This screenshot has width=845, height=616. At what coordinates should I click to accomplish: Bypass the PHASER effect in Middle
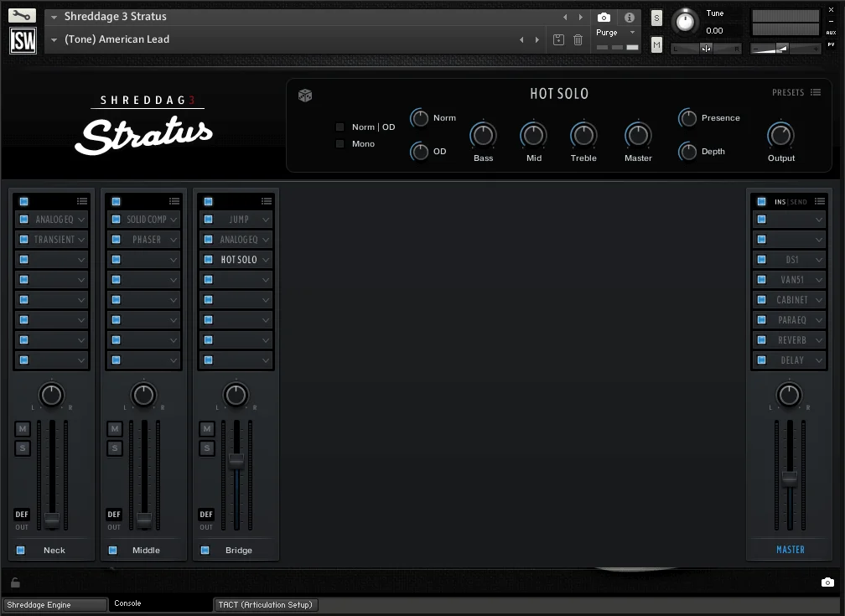click(x=116, y=240)
